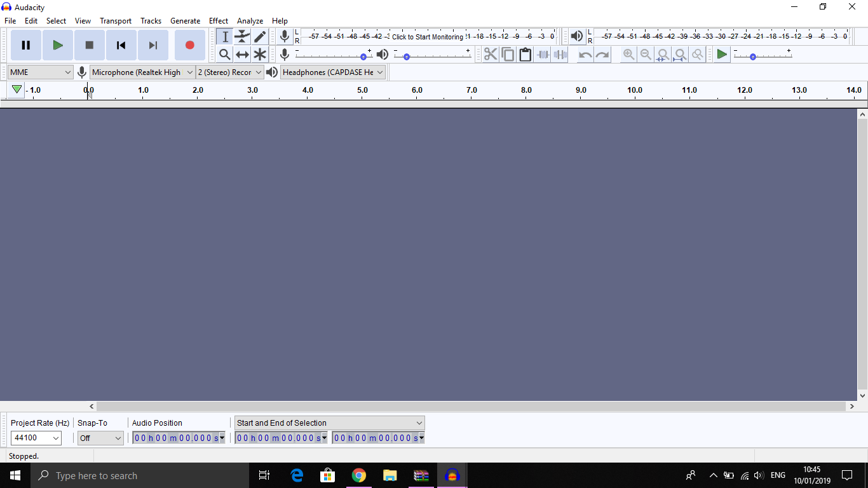The image size is (868, 488).
Task: Open the Tracks menu
Action: [x=151, y=21]
